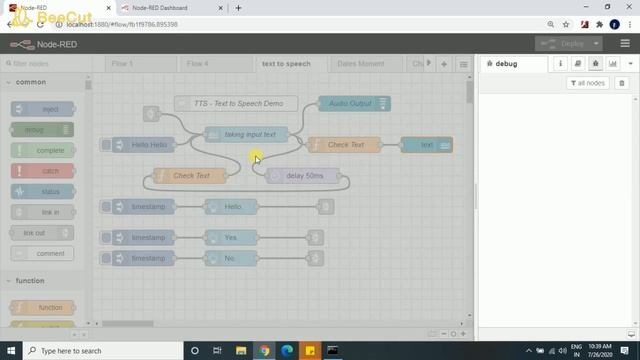Click the horizontal canvas scrollbar thumb
The width and height of the screenshot is (640, 360).
127,324
